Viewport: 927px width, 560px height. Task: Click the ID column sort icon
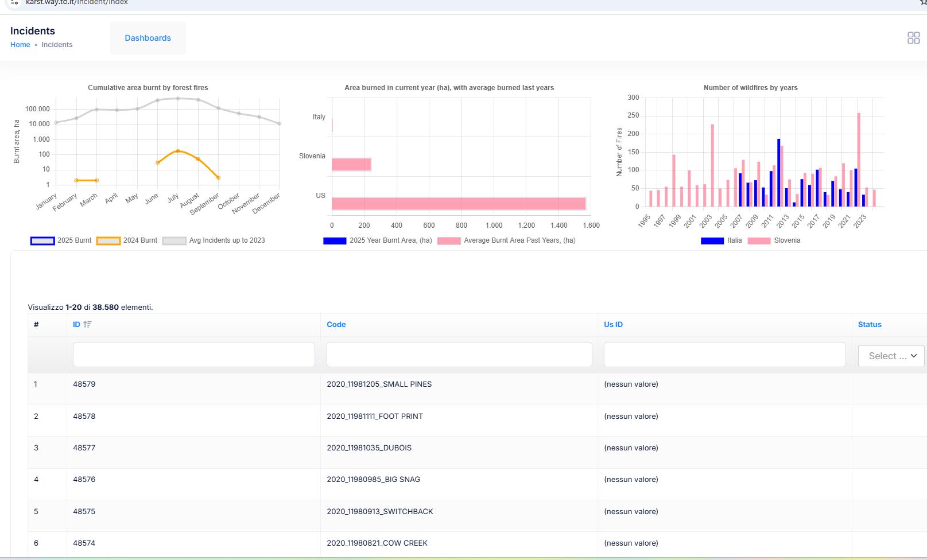[x=87, y=324]
